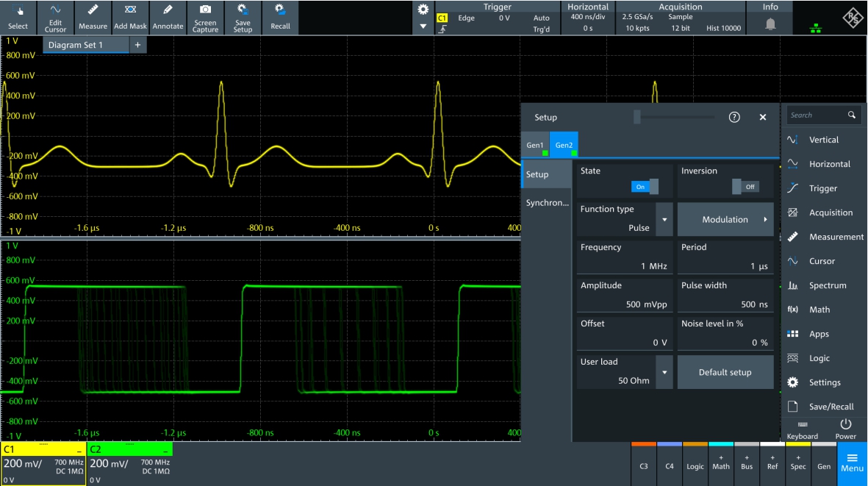Open toolbar settings gear icon
Screen dimensions: 868x486
pyautogui.click(x=423, y=10)
